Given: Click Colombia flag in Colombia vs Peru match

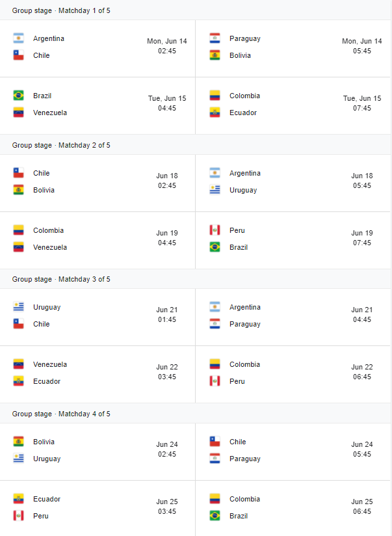Looking at the screenshot, I should click(215, 364).
